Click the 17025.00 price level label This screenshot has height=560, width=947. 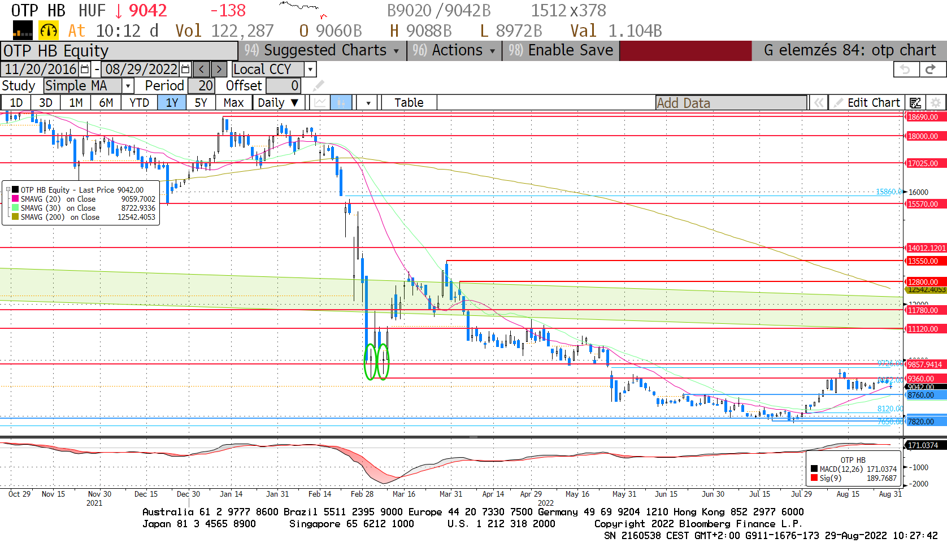point(926,163)
